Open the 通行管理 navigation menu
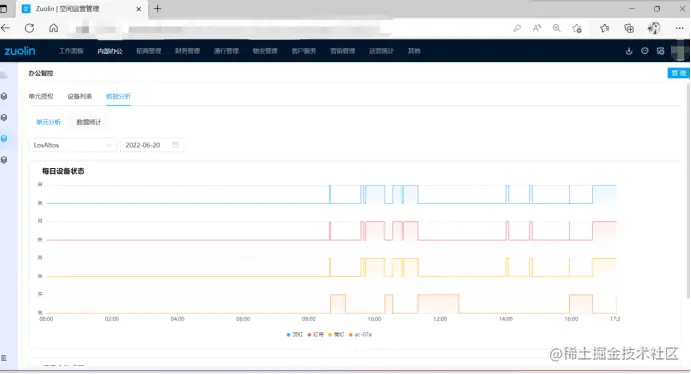691x374 pixels. coord(226,51)
